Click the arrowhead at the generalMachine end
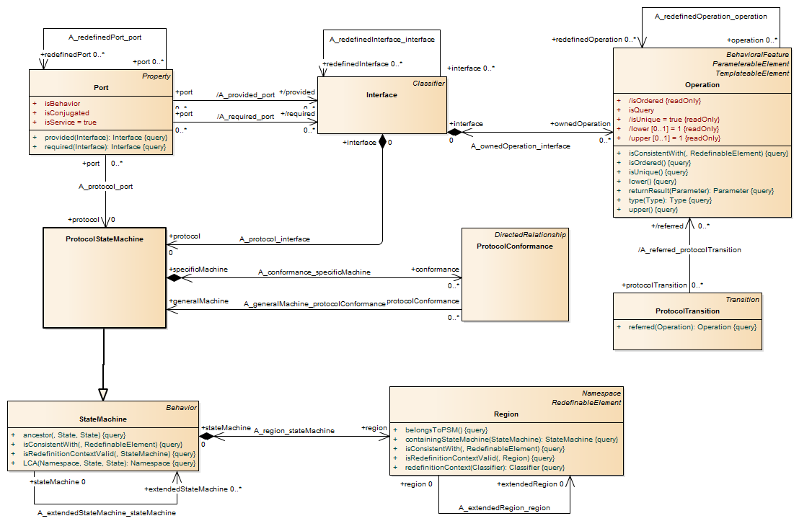812x521 pixels. (172, 309)
